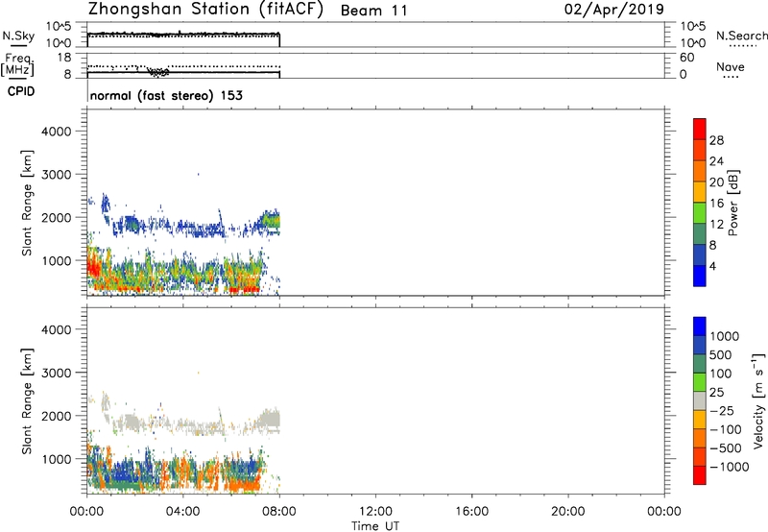768x532 pixels.
Task: Click the dip in the frequency trace near 03:00
Action: coord(157,72)
